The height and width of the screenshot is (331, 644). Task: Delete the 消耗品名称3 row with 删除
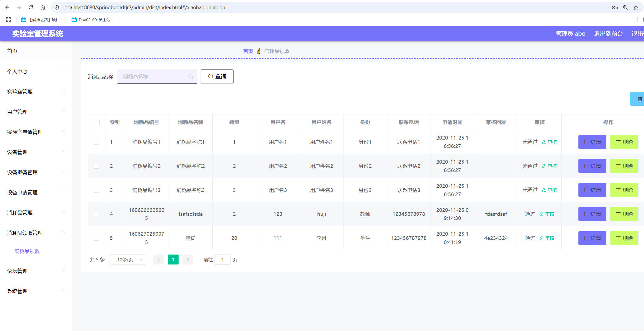pyautogui.click(x=624, y=190)
